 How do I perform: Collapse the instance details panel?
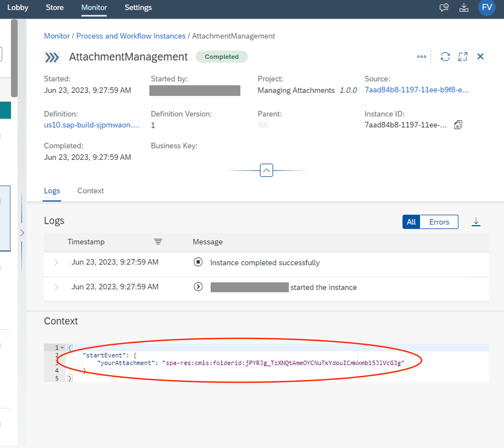266,170
